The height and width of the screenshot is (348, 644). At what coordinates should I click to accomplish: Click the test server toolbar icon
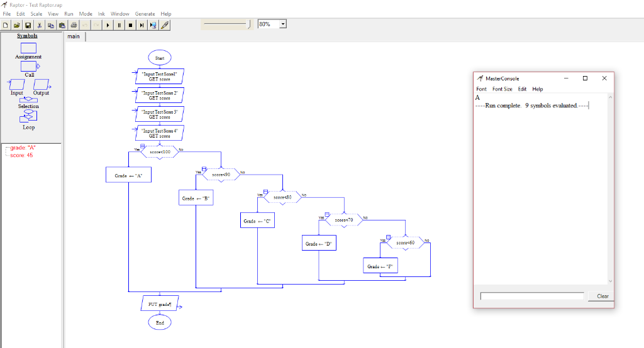153,25
